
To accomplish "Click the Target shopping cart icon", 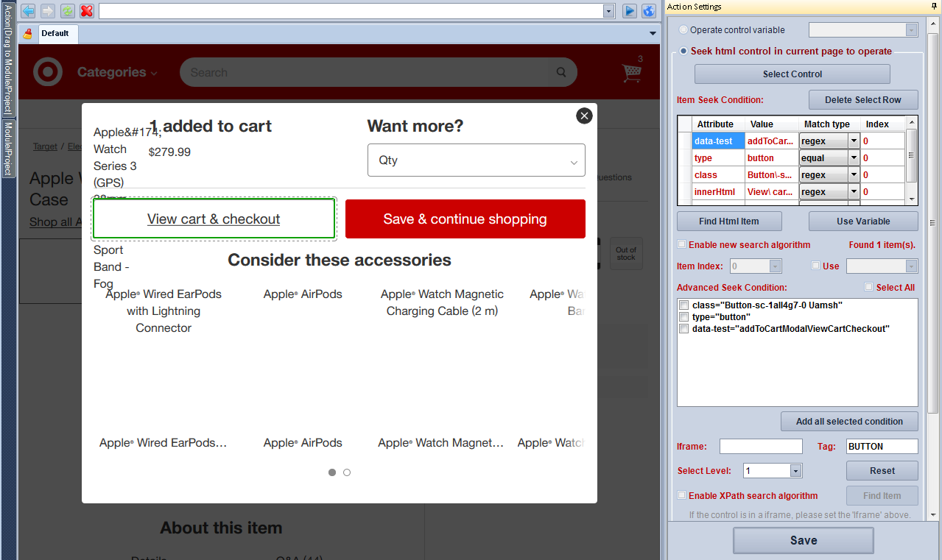I will click(x=631, y=72).
